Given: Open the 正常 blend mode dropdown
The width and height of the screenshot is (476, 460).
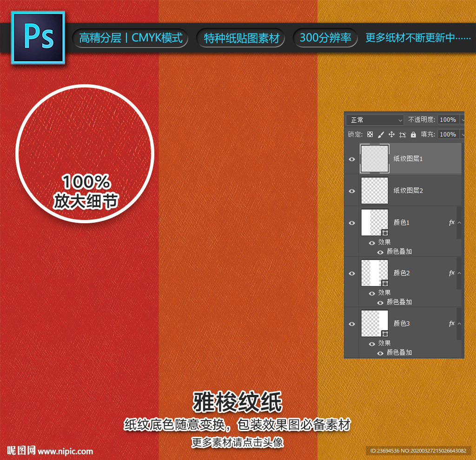Looking at the screenshot, I should (375, 120).
